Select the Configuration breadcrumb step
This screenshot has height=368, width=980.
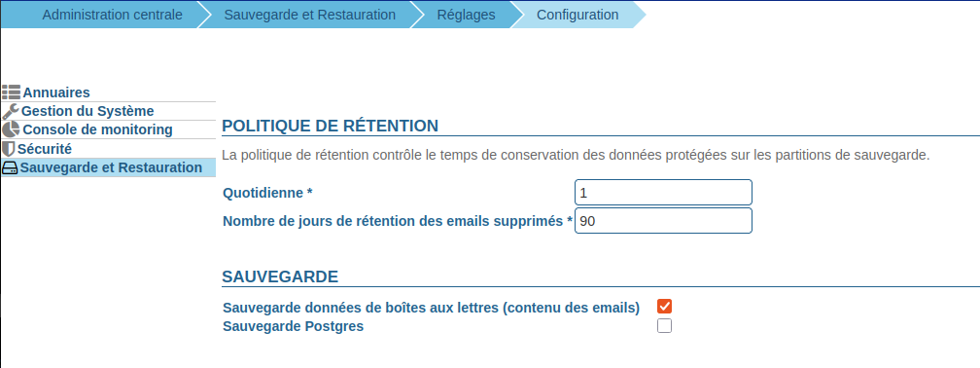(x=577, y=15)
